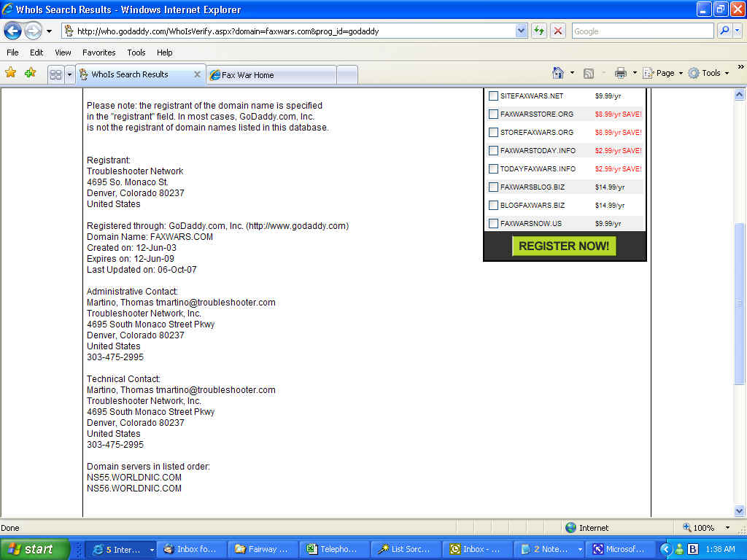The image size is (747, 560).
Task: Go back with the Back arrow button
Action: (x=13, y=31)
